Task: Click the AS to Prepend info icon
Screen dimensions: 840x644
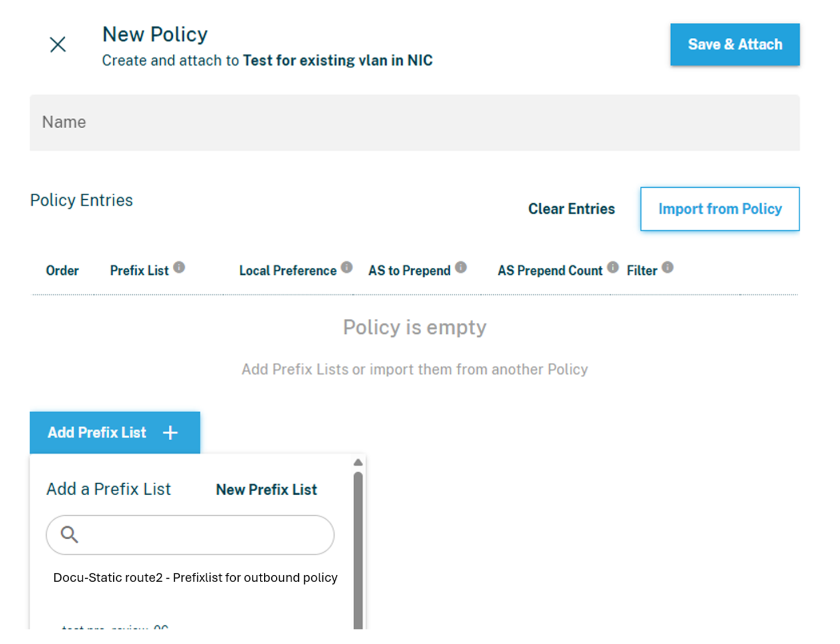Action: [461, 267]
